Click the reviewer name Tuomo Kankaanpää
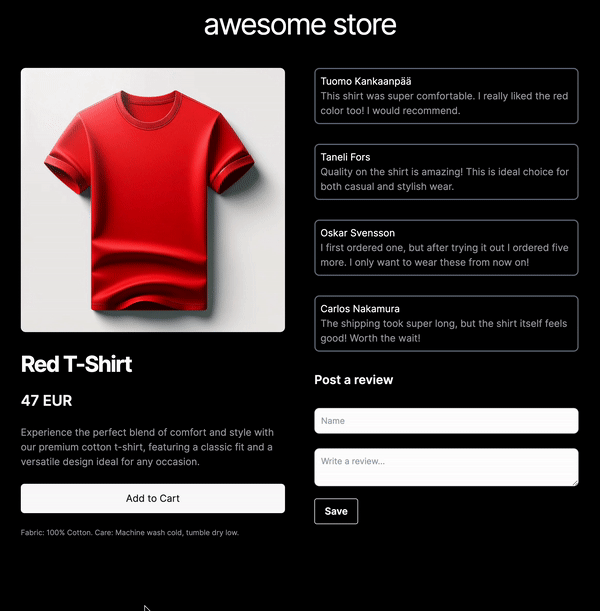Viewport: 600px width, 611px height. tap(365, 81)
